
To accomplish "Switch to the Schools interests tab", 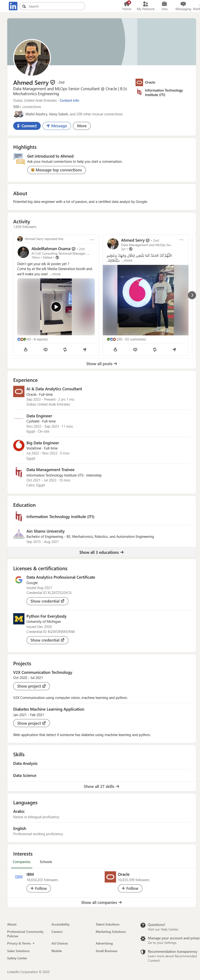I will 46,862.
